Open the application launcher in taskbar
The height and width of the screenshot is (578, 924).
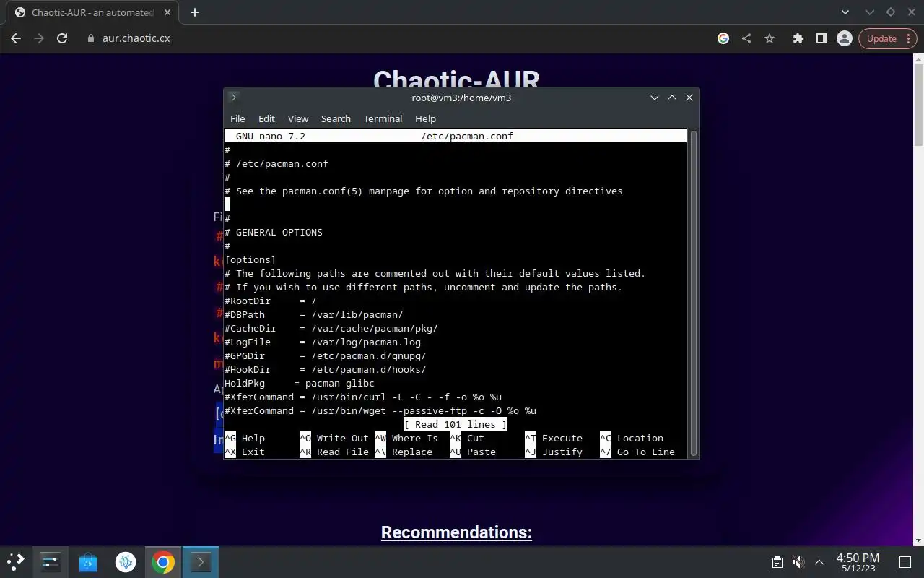[16, 561]
